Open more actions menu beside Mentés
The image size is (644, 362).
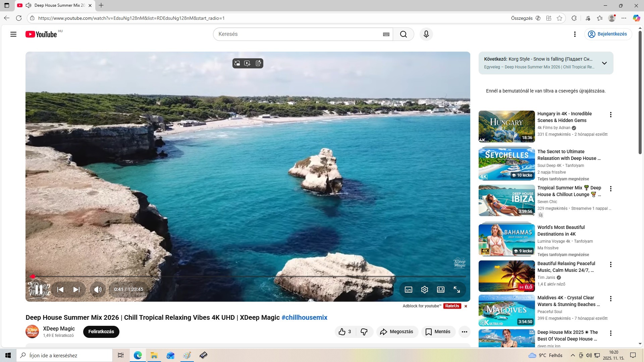(465, 332)
